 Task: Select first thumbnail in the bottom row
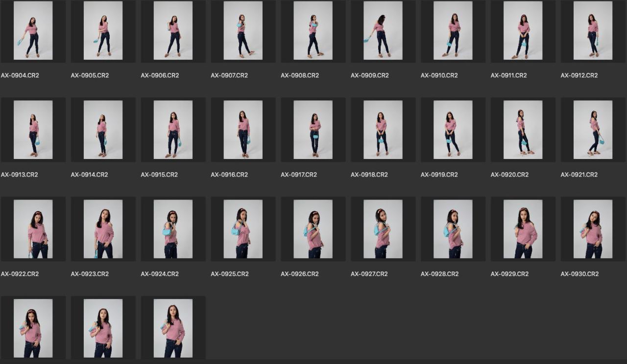pyautogui.click(x=33, y=328)
